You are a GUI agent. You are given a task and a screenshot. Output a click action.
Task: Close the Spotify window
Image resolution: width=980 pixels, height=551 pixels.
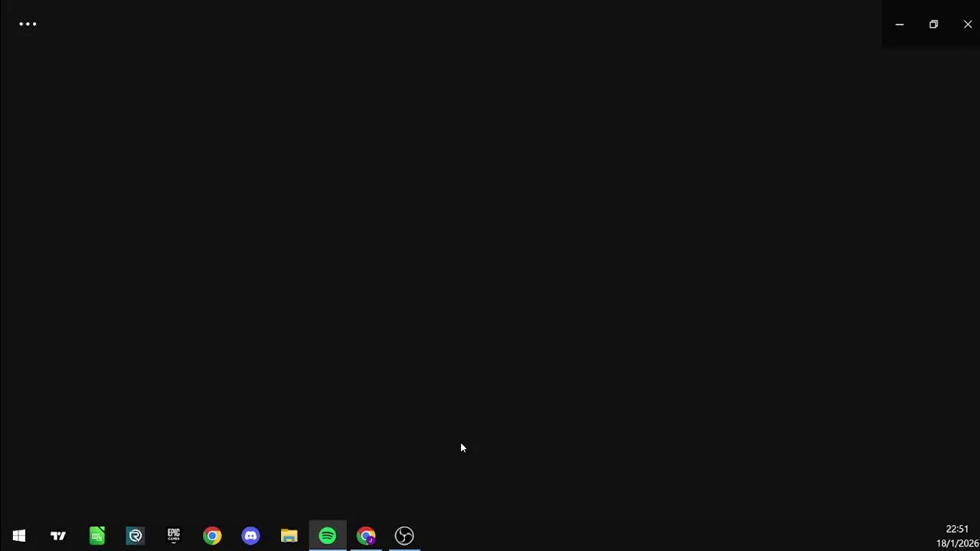coord(967,24)
